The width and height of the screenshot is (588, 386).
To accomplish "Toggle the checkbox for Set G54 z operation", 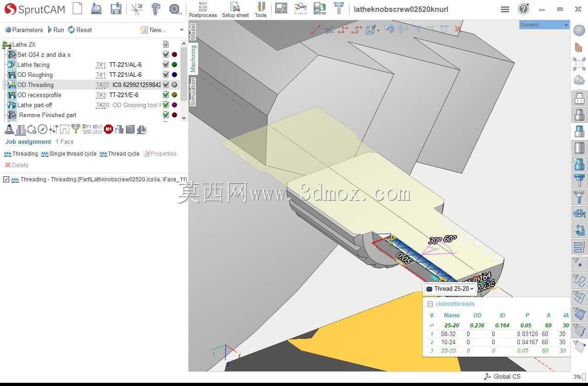I will pyautogui.click(x=166, y=54).
